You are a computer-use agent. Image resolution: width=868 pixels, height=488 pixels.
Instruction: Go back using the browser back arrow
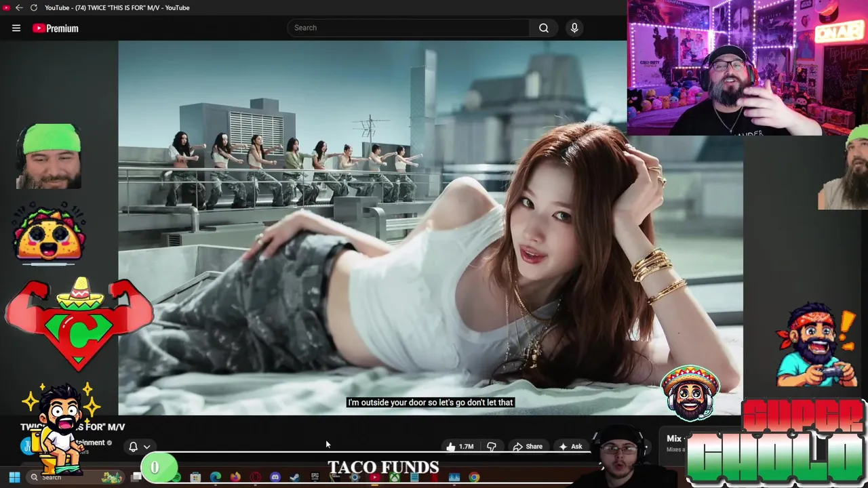tap(19, 7)
